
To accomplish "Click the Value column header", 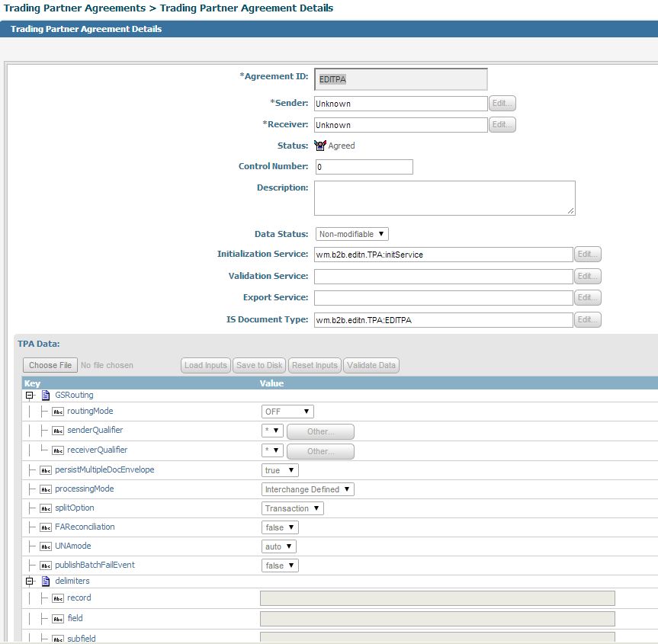I will (x=272, y=383).
